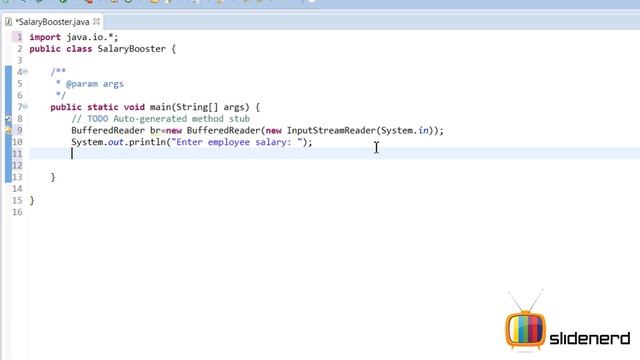Viewport: 640px width, 360px height.
Task: Collapse the main method at line 7
Action: [x=25, y=107]
